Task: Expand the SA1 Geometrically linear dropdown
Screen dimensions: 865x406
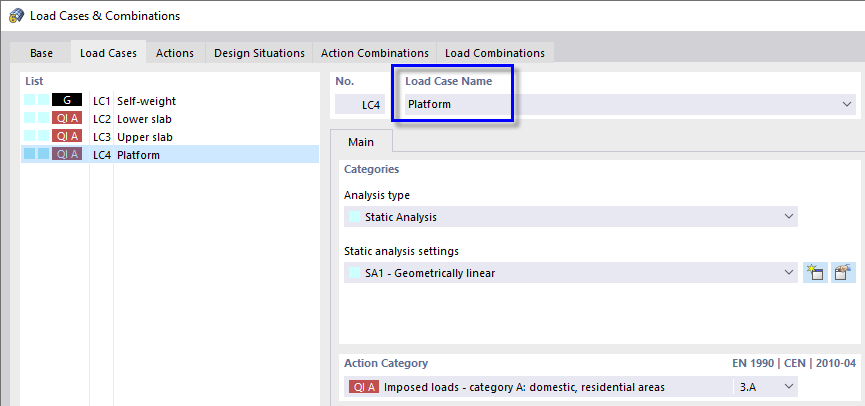Action: [789, 273]
